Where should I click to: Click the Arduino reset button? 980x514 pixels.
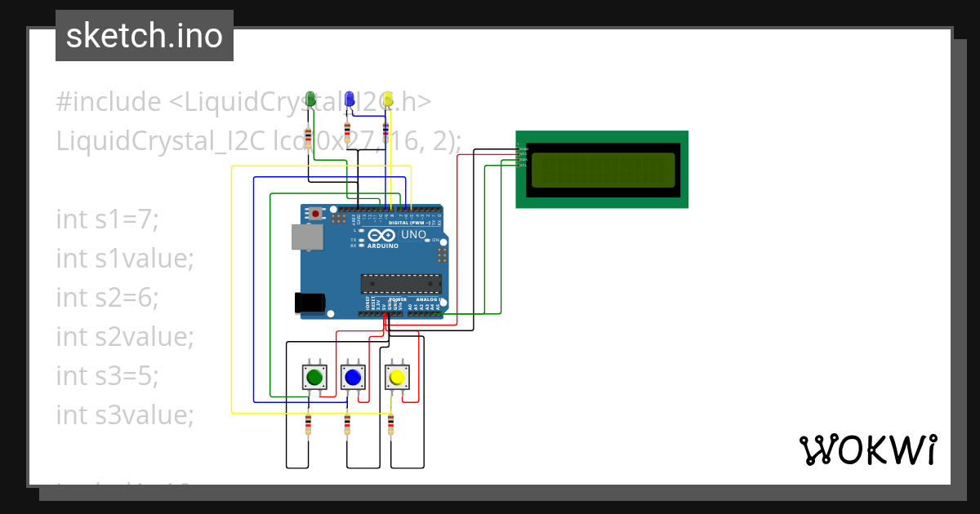point(314,213)
